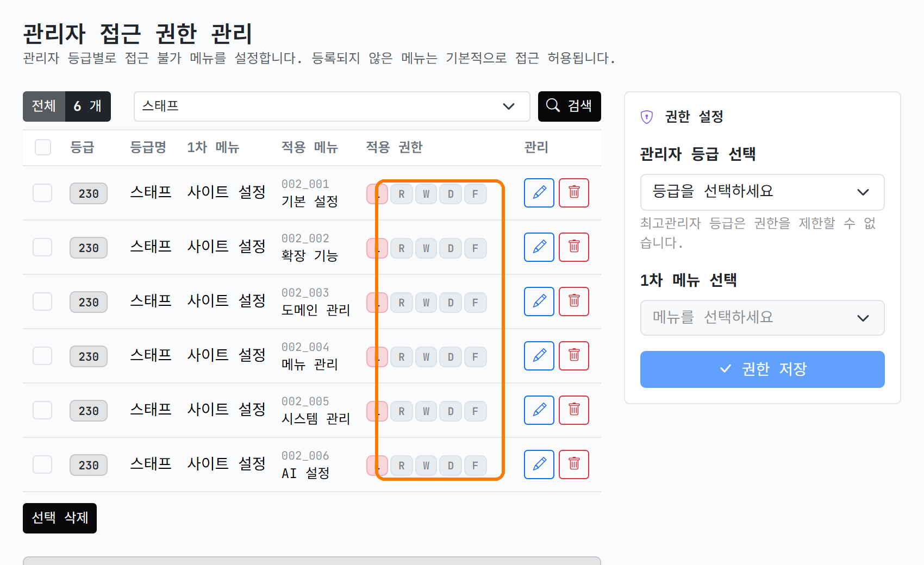Check the box for 기본 설정 row

pos(42,193)
